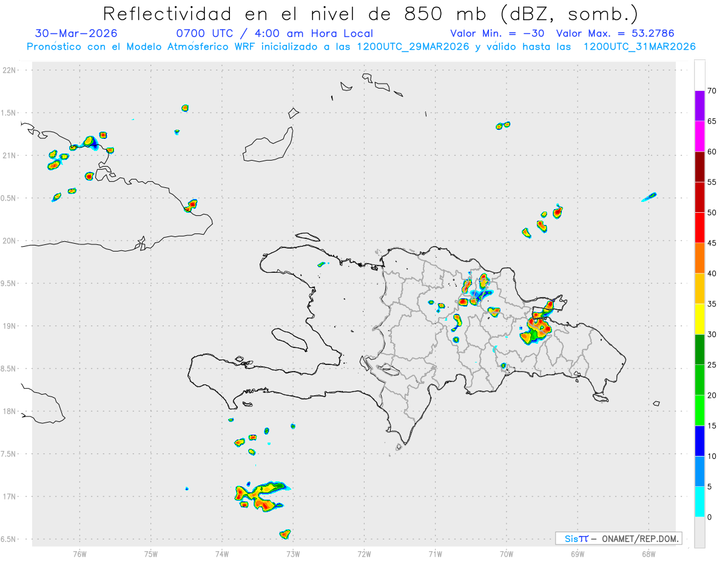Click the 22N latitude axis label
The image size is (728, 562).
click(10, 70)
